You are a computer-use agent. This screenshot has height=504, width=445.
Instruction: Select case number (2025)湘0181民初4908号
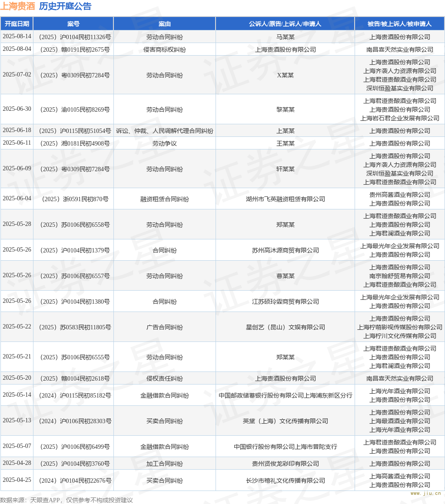click(75, 143)
